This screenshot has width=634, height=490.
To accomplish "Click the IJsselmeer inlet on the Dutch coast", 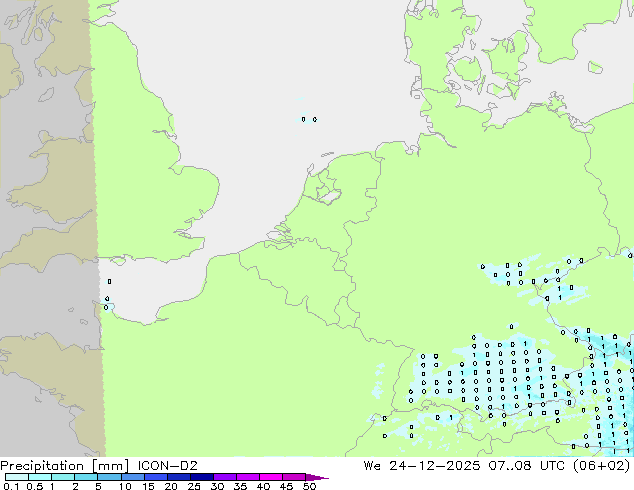I will click(326, 190).
